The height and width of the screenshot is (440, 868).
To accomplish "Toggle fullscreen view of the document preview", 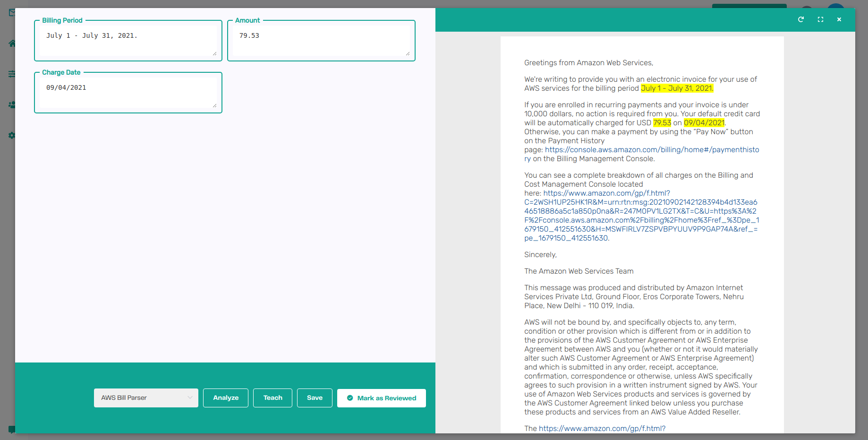I will coord(820,19).
